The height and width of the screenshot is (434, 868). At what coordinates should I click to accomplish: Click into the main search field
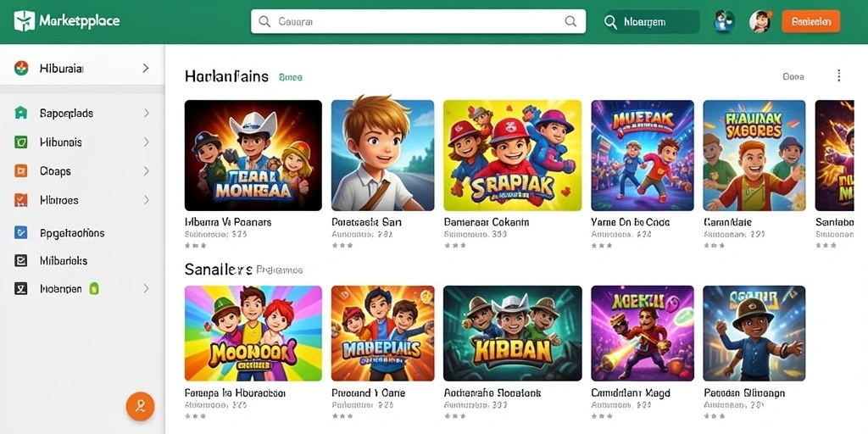click(x=418, y=21)
